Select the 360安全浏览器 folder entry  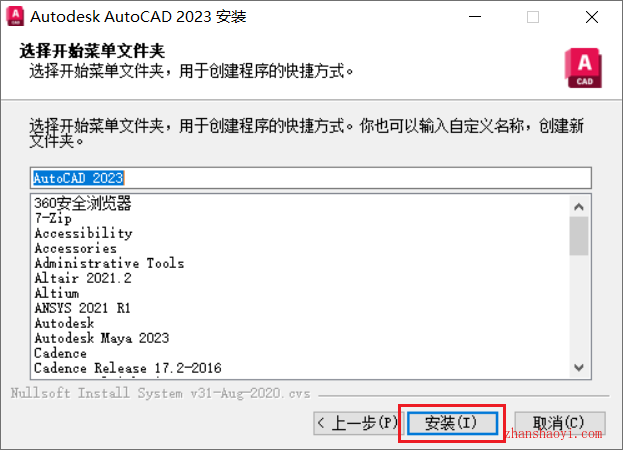(83, 203)
